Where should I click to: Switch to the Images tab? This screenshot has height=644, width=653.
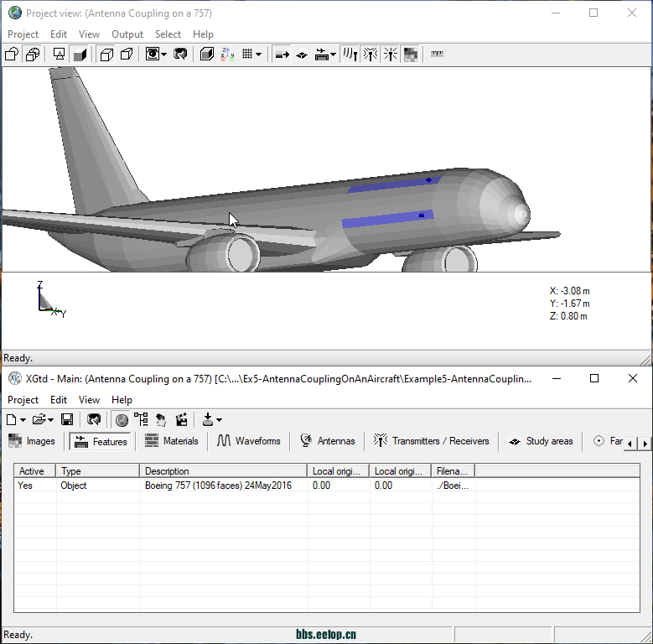click(x=32, y=441)
